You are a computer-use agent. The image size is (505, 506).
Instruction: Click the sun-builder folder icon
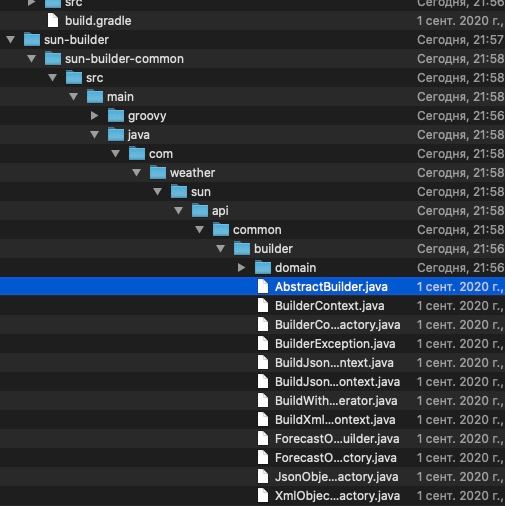32,39
